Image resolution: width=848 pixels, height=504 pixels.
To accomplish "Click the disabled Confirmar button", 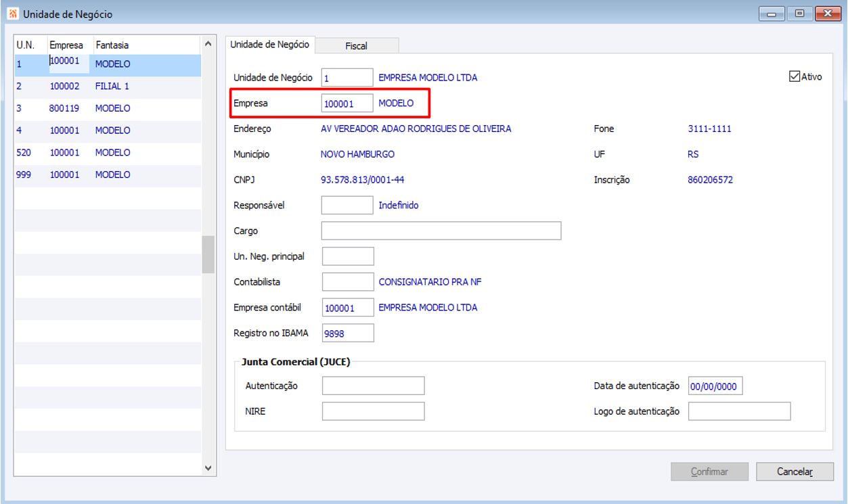I will click(709, 472).
